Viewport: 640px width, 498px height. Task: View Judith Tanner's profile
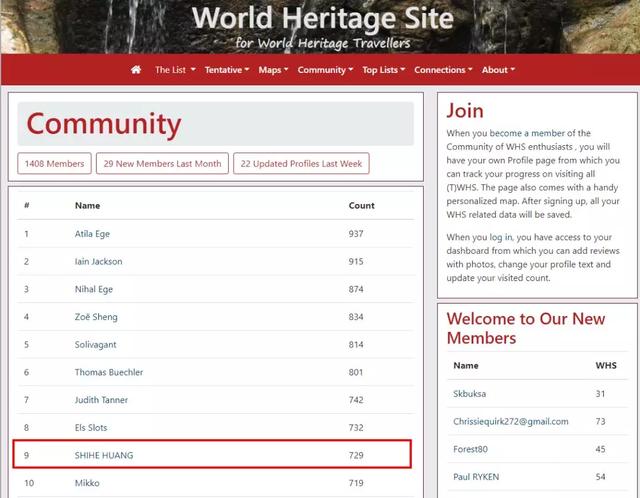pos(101,400)
